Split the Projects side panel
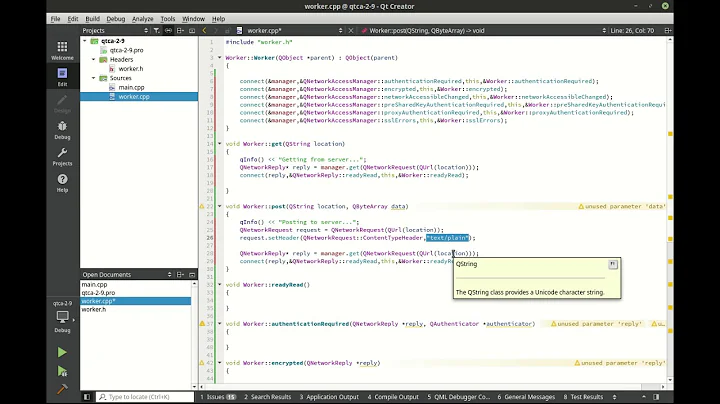Viewport: 720px width, 404px height. (x=180, y=30)
